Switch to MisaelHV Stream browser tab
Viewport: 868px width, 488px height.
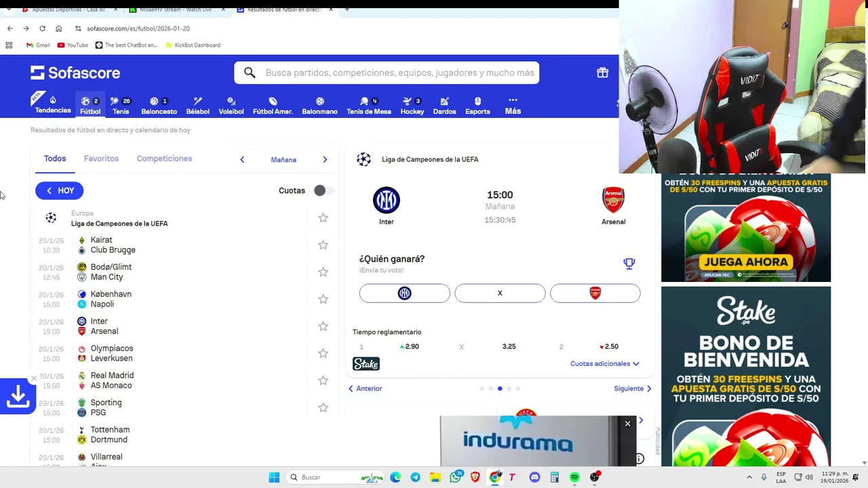tap(178, 9)
